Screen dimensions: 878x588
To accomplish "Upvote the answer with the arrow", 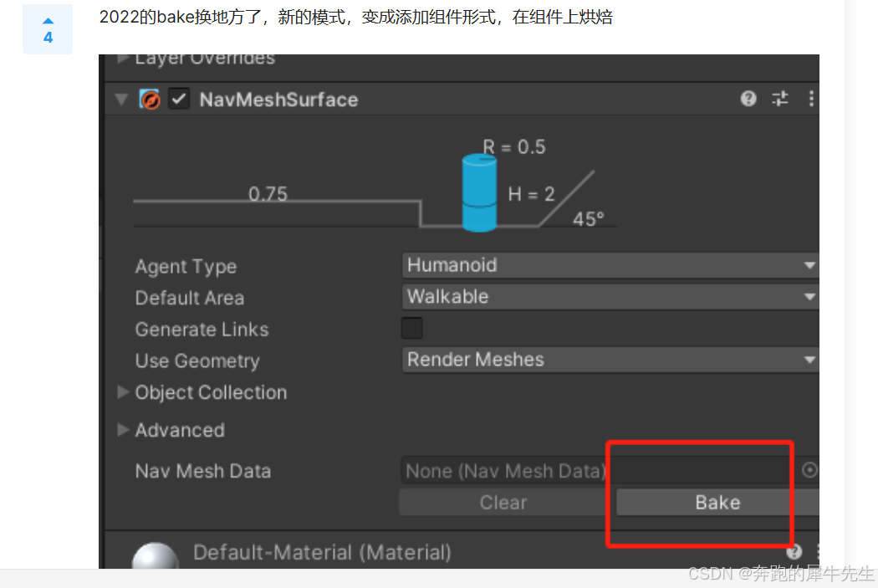I will [48, 21].
